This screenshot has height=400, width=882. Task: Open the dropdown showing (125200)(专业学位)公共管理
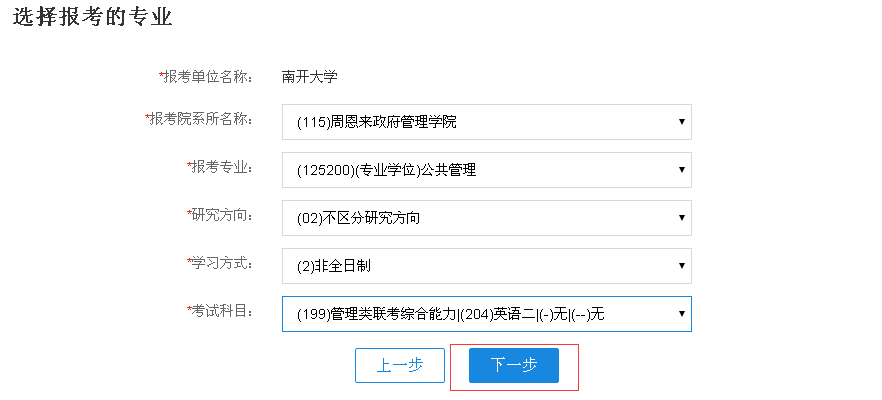pyautogui.click(x=486, y=170)
